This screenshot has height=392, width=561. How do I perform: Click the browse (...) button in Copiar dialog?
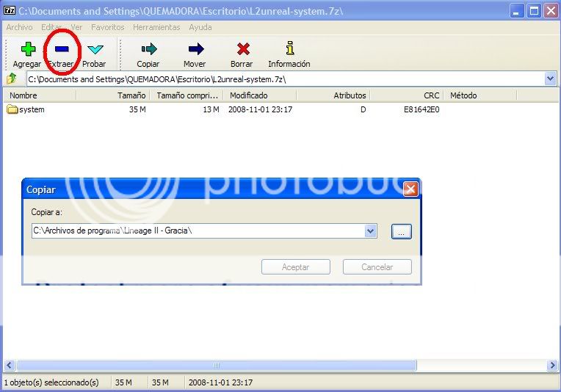click(x=402, y=231)
